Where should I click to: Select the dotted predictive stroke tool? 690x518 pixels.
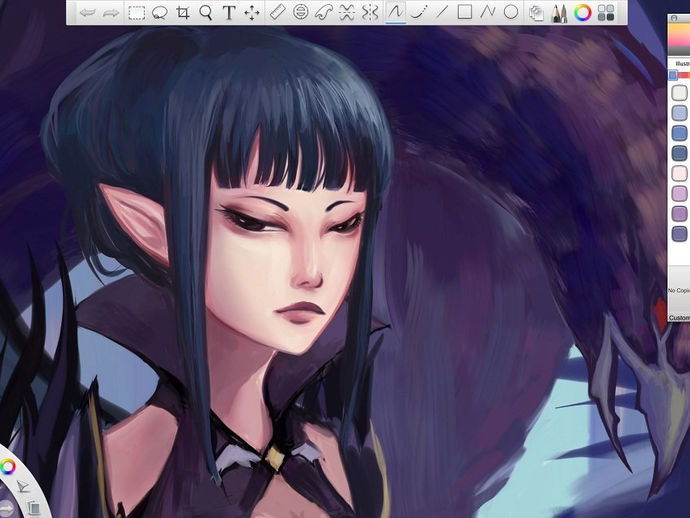[x=418, y=12]
